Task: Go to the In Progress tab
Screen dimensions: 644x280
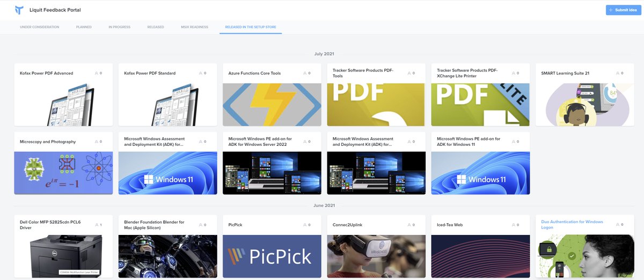Action: tap(119, 27)
